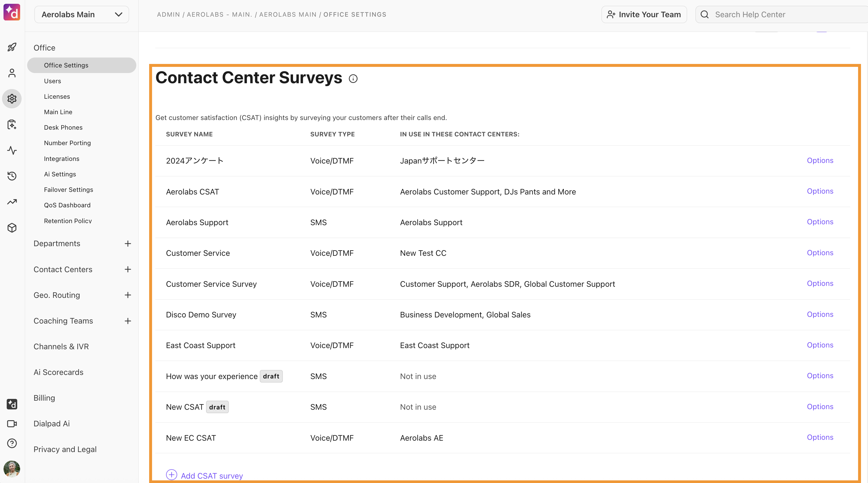This screenshot has height=483, width=868.
Task: Open Ai Settings in the Office menu
Action: 60,174
